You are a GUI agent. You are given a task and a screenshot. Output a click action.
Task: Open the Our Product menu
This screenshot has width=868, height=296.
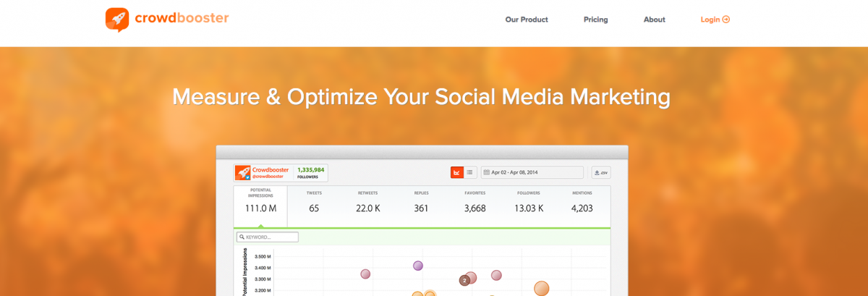pos(527,20)
